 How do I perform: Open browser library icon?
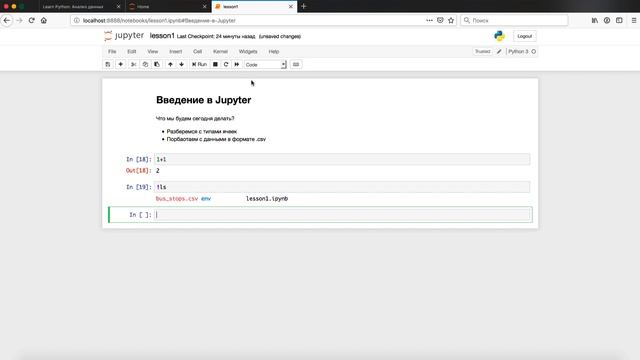point(595,20)
